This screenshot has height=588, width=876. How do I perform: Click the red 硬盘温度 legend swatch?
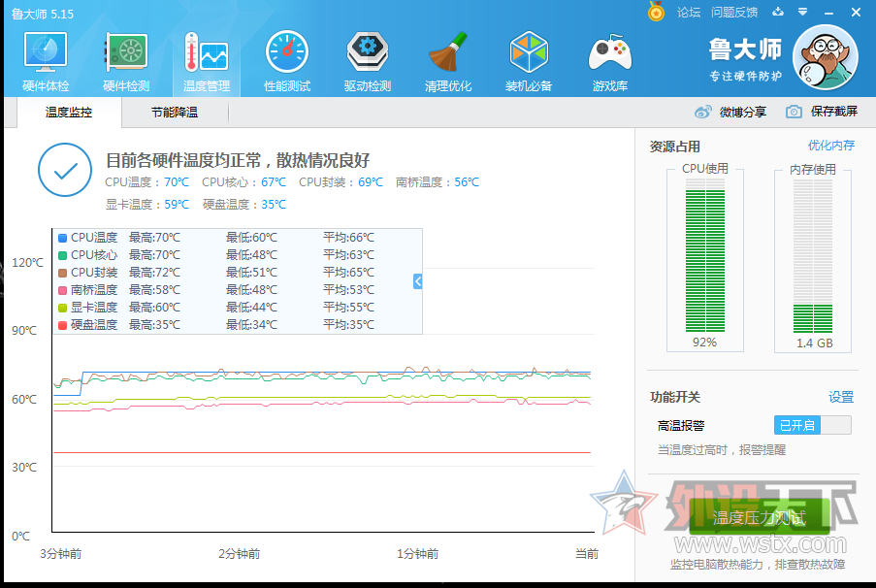tap(62, 325)
